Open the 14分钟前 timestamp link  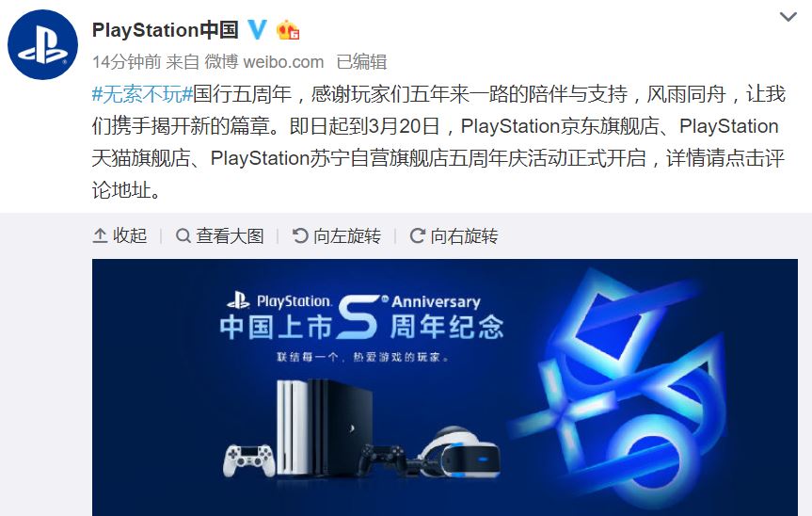[x=127, y=62]
